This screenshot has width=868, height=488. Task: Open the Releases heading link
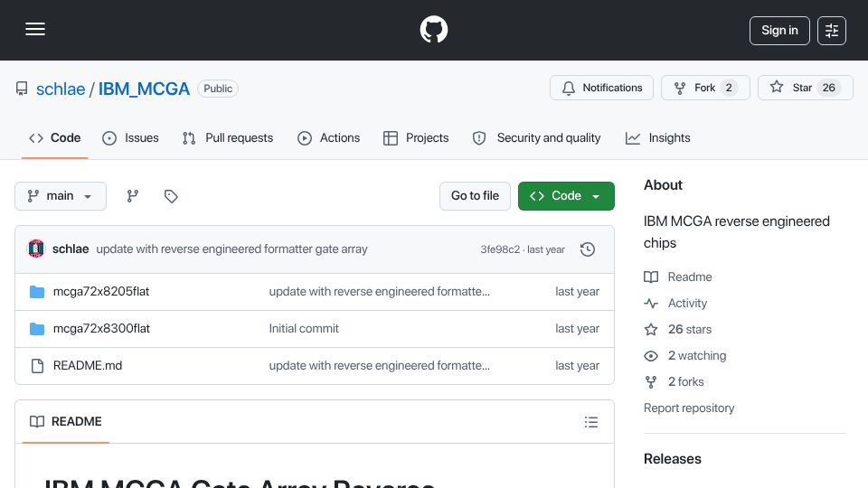click(x=672, y=459)
